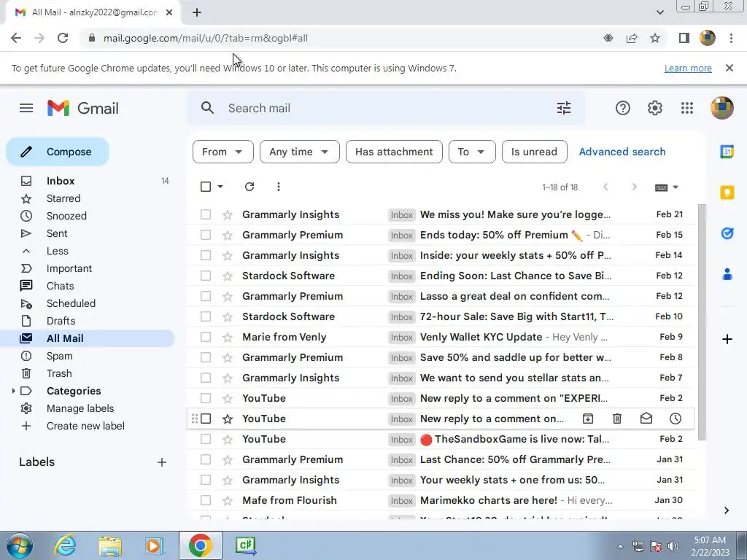
Task: Click the Share this page icon in the address bar
Action: coord(632,38)
